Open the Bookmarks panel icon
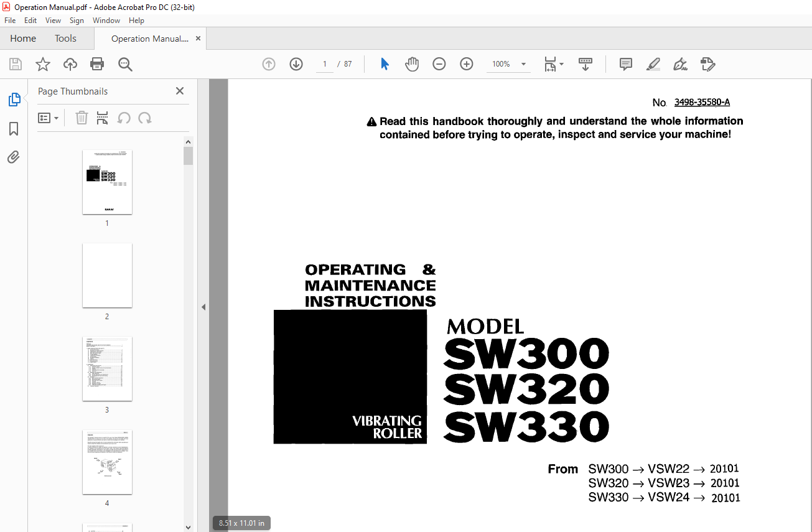The image size is (812, 532). pyautogui.click(x=14, y=129)
